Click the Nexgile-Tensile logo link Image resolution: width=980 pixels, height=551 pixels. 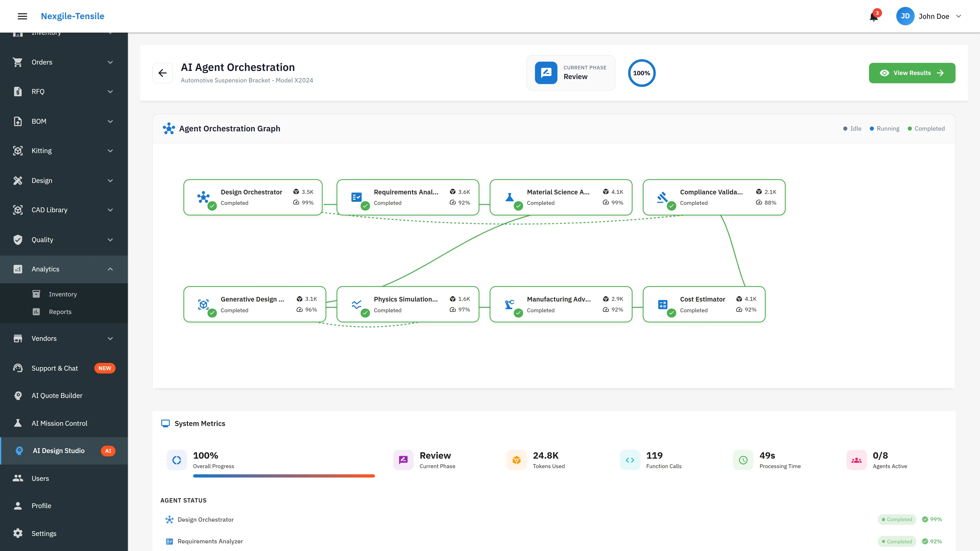[73, 16]
